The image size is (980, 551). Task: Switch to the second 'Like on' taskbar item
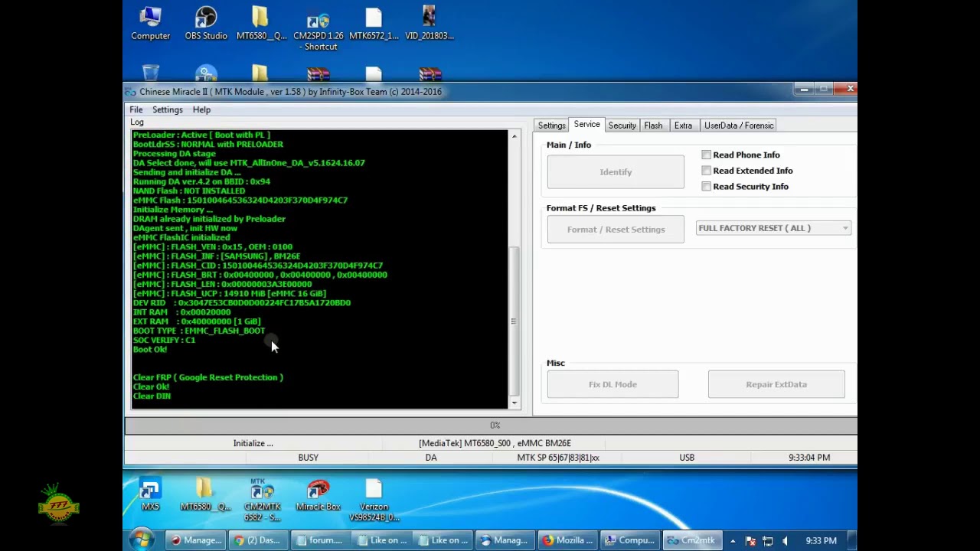coord(442,540)
